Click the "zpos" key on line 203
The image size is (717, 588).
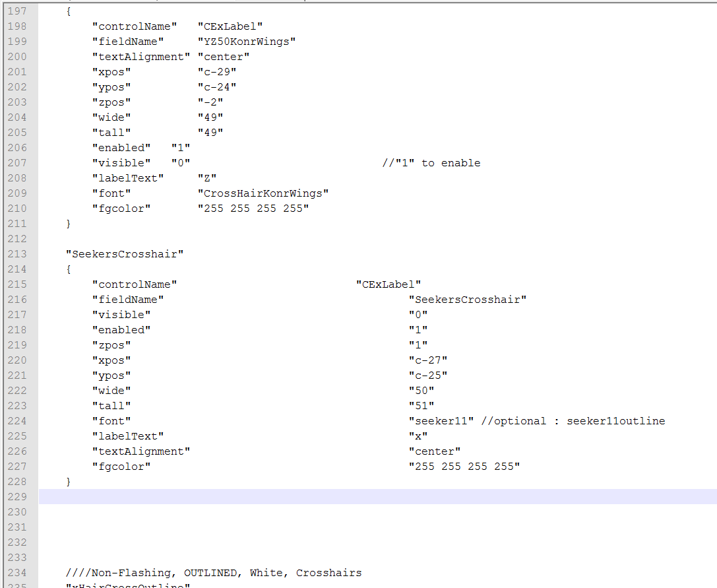click(x=111, y=102)
